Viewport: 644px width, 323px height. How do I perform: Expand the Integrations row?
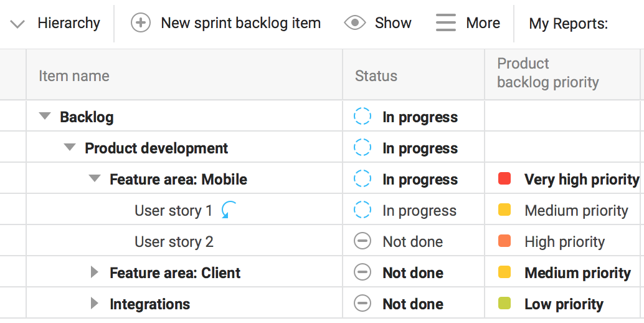point(95,304)
